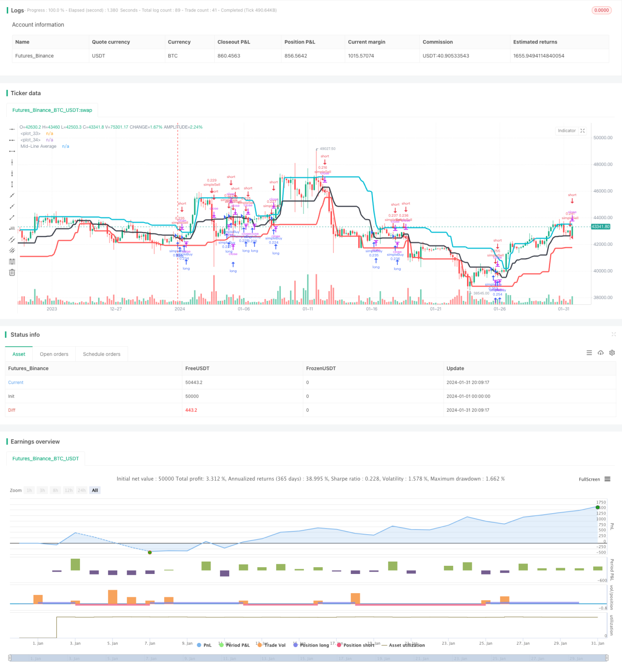Image resolution: width=622 pixels, height=672 pixels.
Task: Grab the earnings chart range navigator handle
Action: click(607, 658)
